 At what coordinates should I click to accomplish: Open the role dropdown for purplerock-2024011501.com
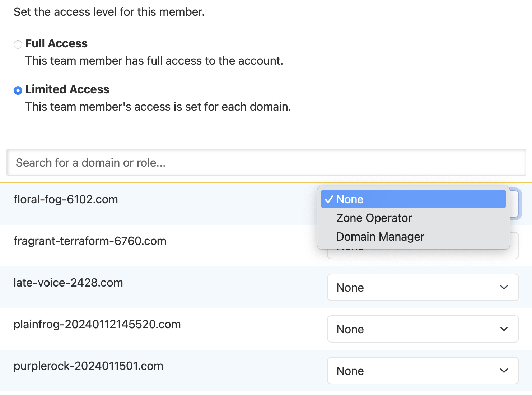tap(423, 371)
